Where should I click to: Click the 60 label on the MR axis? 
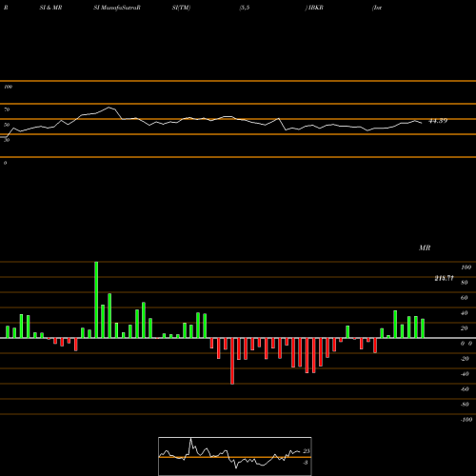[465, 298]
